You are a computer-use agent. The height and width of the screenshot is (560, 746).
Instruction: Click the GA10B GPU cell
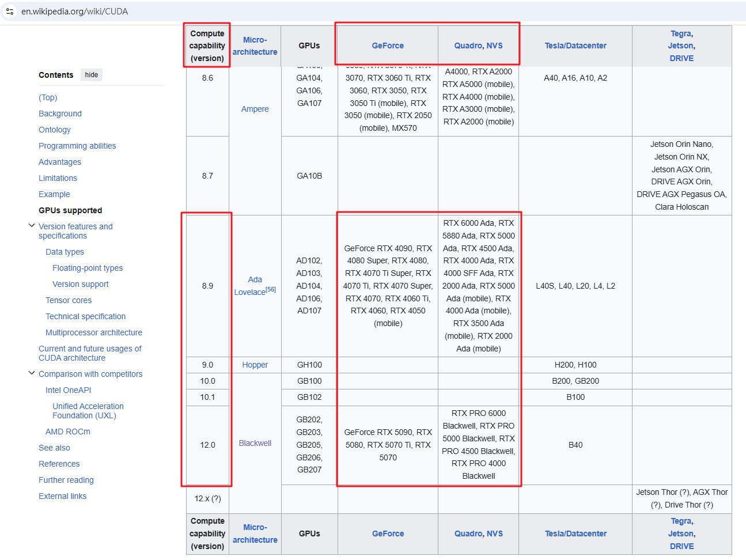309,176
